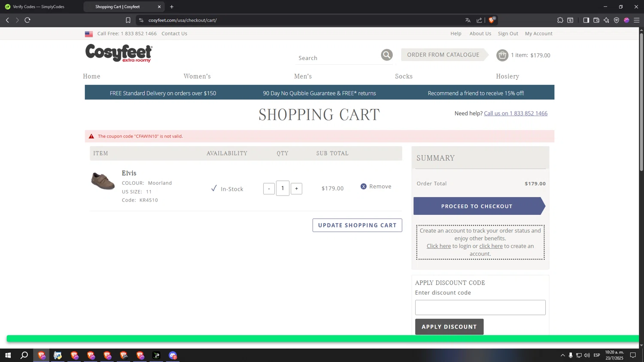Click Apply Discount button
This screenshot has width=644, height=362.
click(x=449, y=327)
